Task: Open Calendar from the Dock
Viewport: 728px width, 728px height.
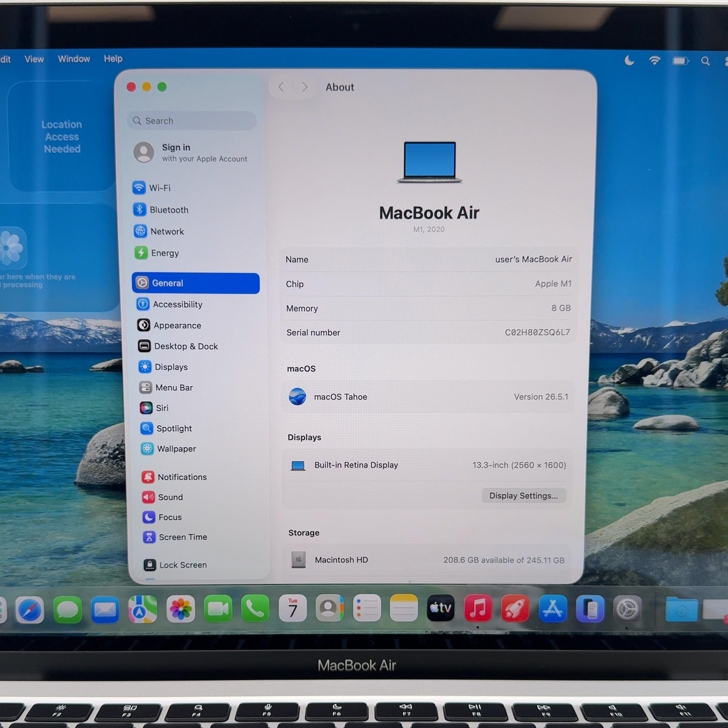Action: click(x=293, y=608)
